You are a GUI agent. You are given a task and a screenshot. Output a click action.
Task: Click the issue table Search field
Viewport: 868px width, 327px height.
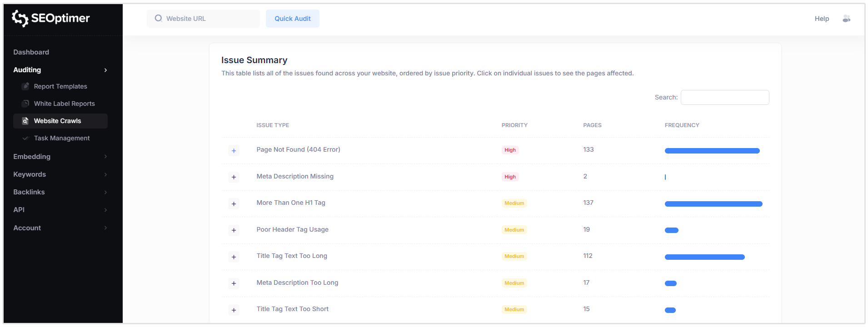[724, 97]
